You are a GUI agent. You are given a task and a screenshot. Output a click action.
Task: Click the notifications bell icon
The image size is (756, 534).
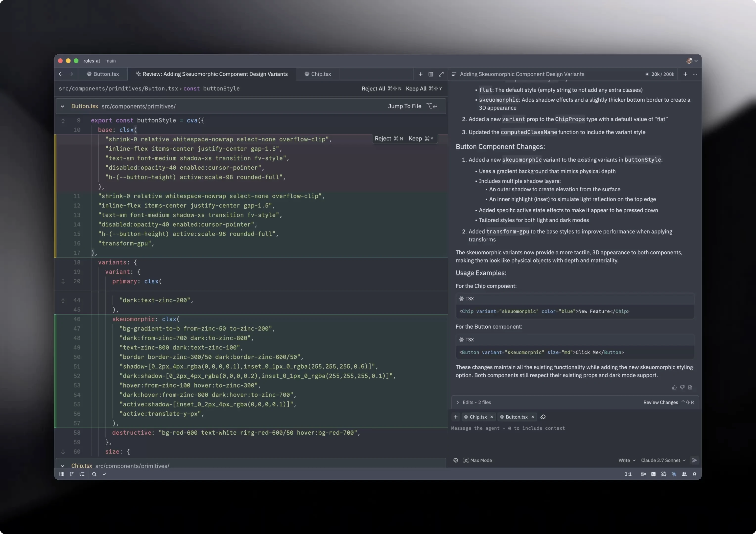[694, 474]
